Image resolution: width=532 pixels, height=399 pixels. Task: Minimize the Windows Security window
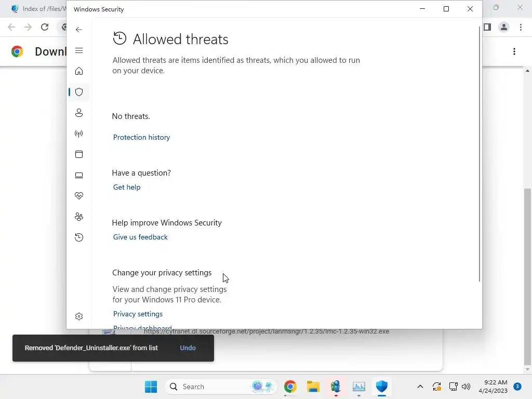click(x=422, y=9)
